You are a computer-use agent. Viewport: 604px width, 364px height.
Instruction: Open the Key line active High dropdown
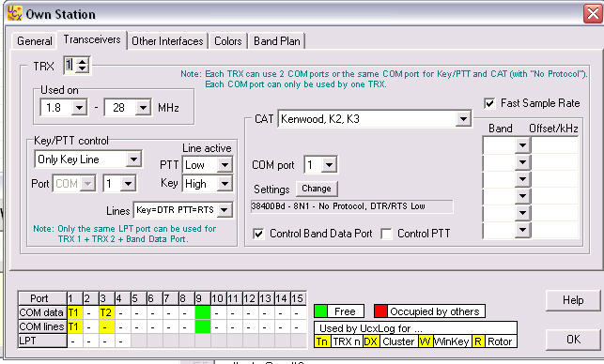point(225,184)
